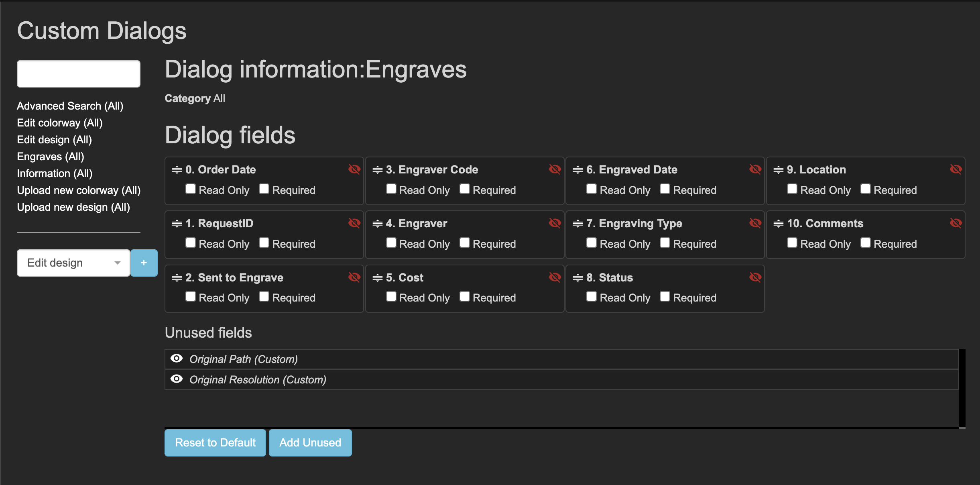980x485 pixels.
Task: Click the Add Unused button
Action: (310, 442)
